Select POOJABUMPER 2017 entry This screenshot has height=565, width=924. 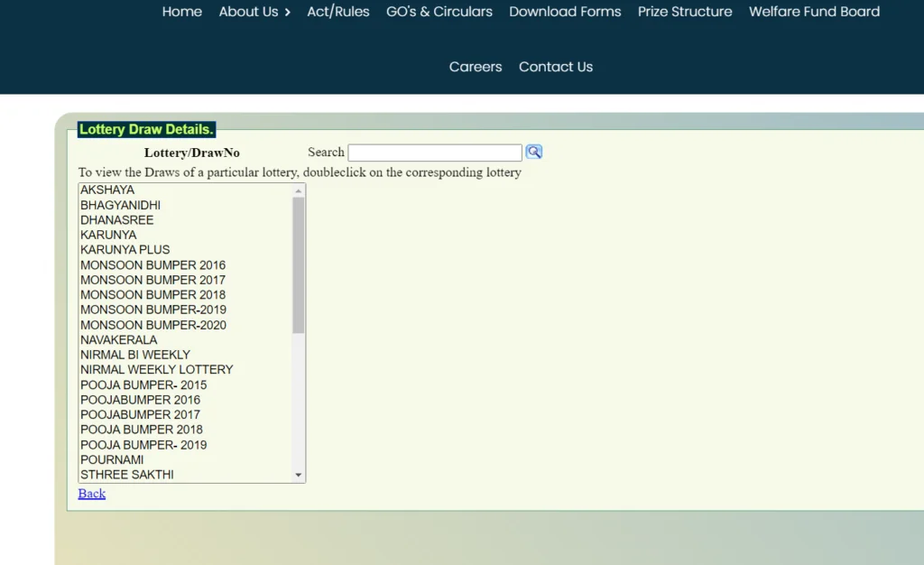point(185,415)
